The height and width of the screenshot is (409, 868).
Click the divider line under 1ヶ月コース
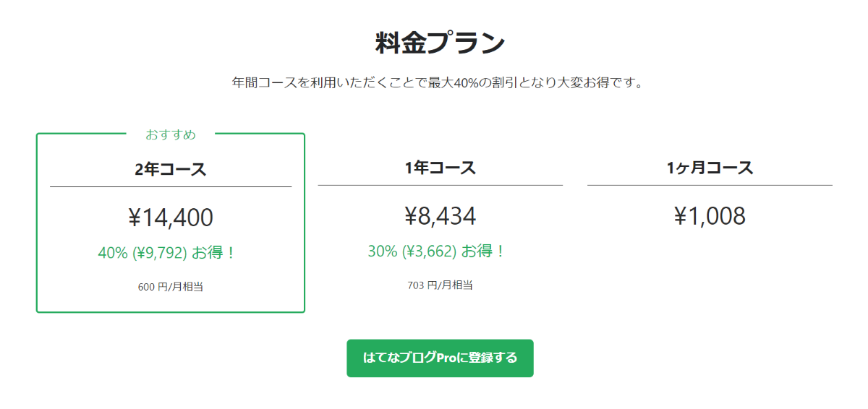click(x=710, y=185)
